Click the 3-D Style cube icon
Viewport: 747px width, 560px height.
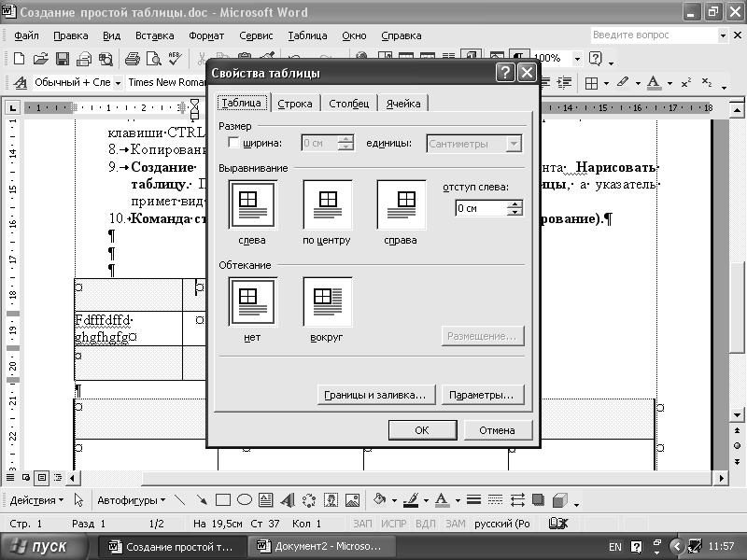click(x=559, y=500)
